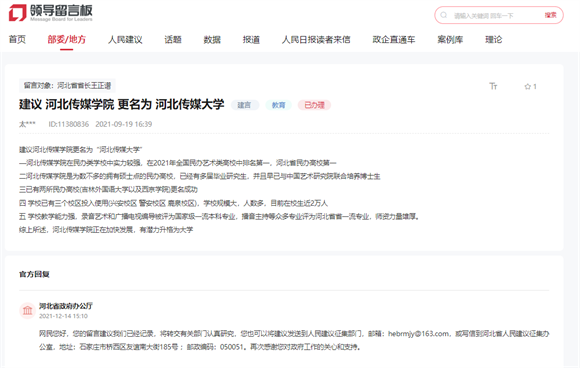Screen dimensions: 580x368
Task: Open 人民日报读者来信 page
Action: tap(316, 39)
